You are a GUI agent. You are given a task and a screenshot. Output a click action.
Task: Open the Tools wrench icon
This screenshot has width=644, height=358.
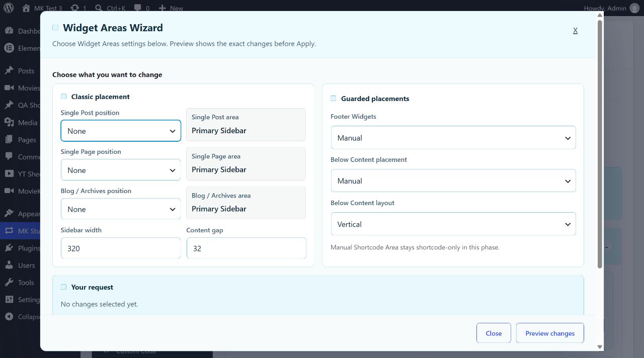coord(9,282)
